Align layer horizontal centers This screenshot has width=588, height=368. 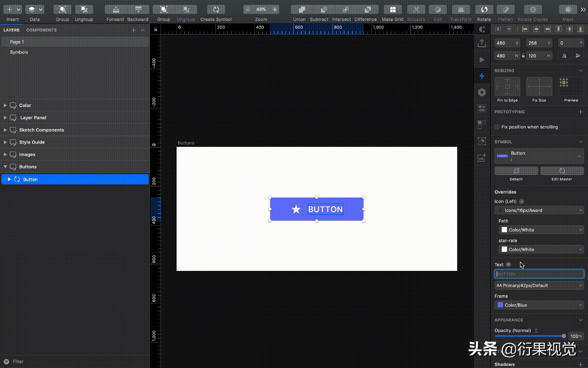(x=536, y=29)
